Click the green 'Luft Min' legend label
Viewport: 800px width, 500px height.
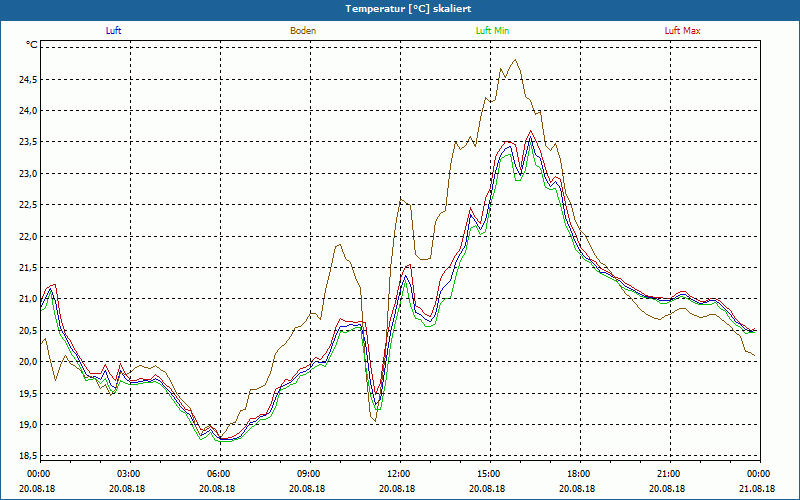pos(492,31)
